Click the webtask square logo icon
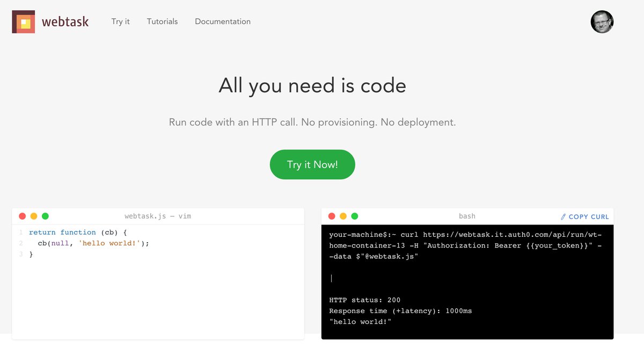The height and width of the screenshot is (348, 644). point(24,22)
